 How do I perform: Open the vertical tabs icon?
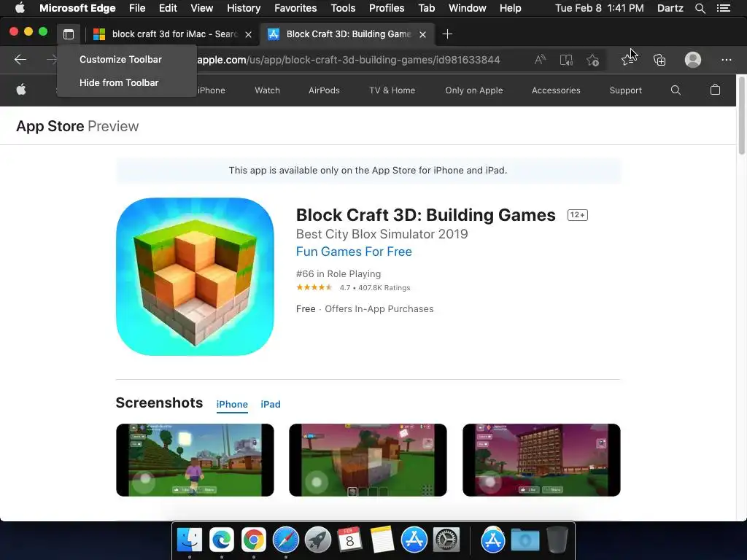[x=69, y=34]
